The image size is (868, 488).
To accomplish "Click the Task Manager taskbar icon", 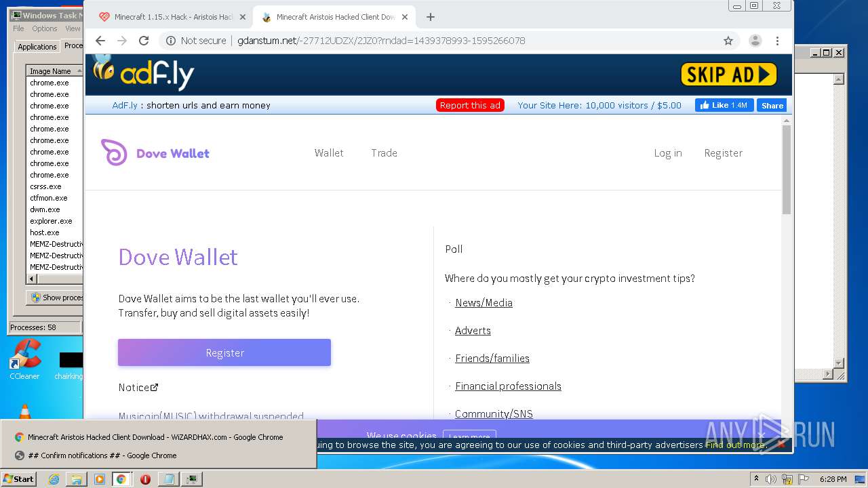I will [x=193, y=479].
